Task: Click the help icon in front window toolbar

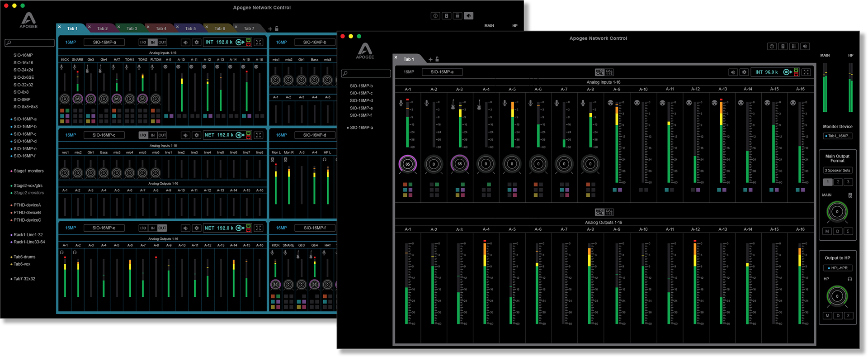Action: (772, 46)
